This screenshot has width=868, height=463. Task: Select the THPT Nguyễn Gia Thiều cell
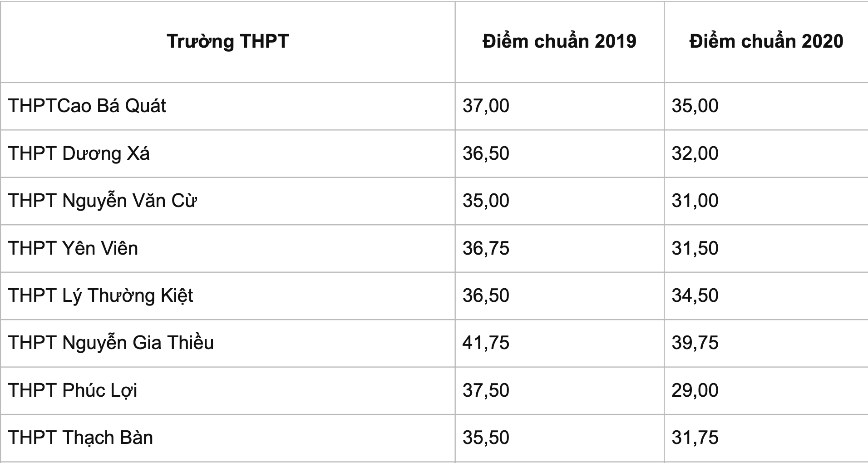(111, 343)
